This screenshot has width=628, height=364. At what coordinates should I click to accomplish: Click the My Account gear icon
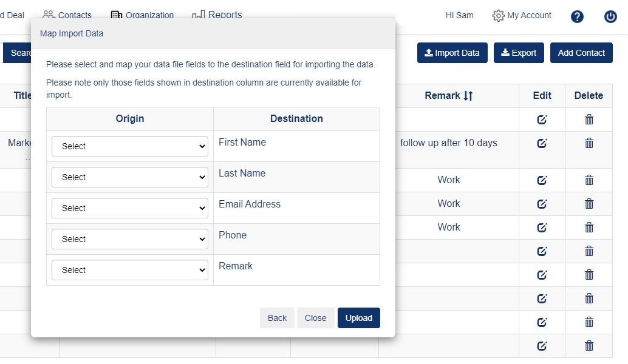click(499, 16)
